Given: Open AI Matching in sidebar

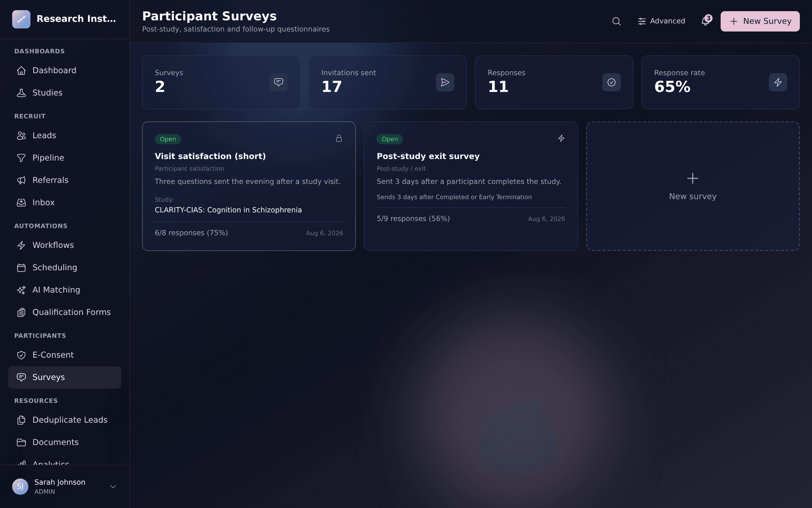Looking at the screenshot, I should (x=65, y=290).
